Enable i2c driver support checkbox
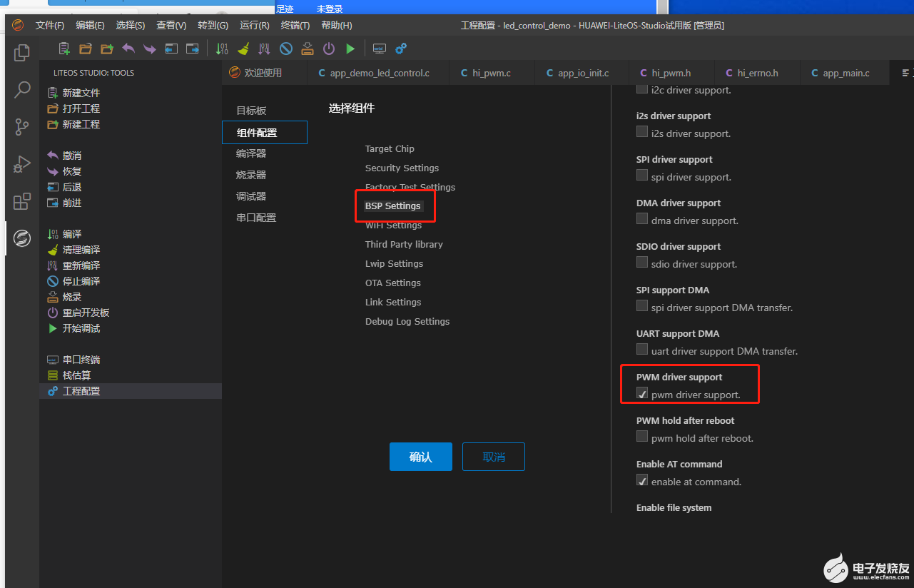Image resolution: width=914 pixels, height=588 pixels. point(642,90)
